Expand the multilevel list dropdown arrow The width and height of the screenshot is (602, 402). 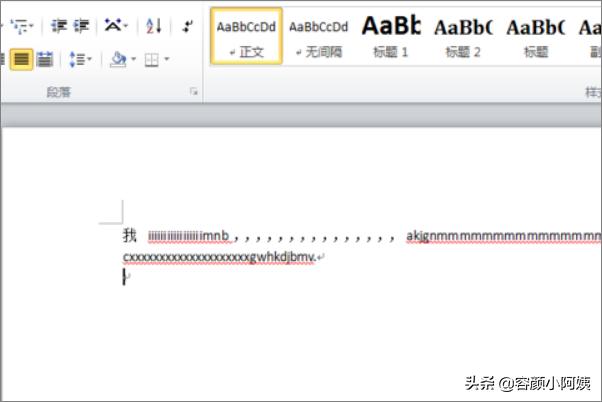(33, 26)
